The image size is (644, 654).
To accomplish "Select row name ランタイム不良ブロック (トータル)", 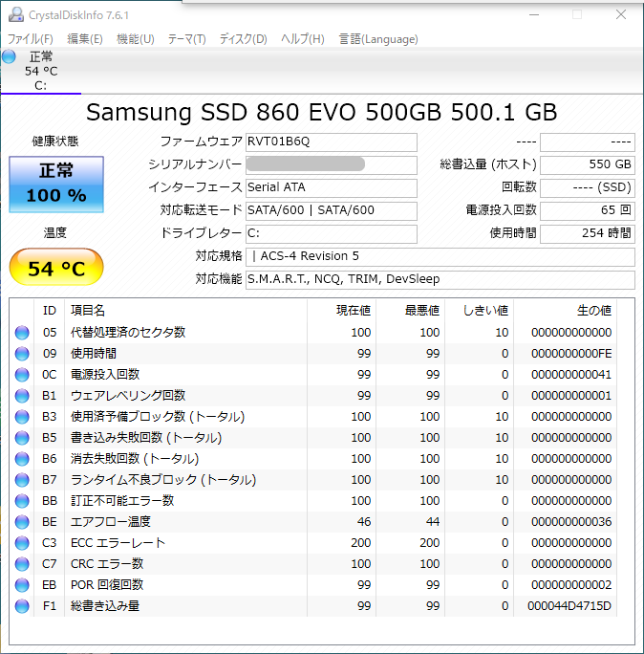I will tap(163, 480).
